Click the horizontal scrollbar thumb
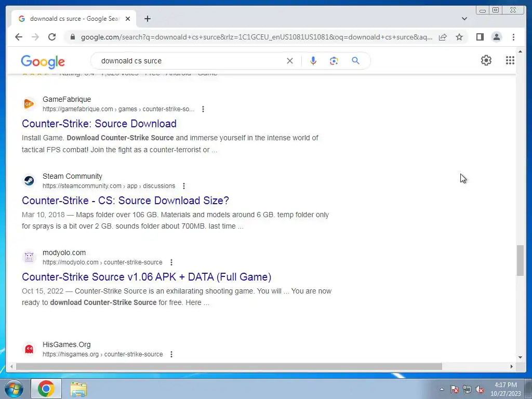The height and width of the screenshot is (399, 532). (229, 366)
